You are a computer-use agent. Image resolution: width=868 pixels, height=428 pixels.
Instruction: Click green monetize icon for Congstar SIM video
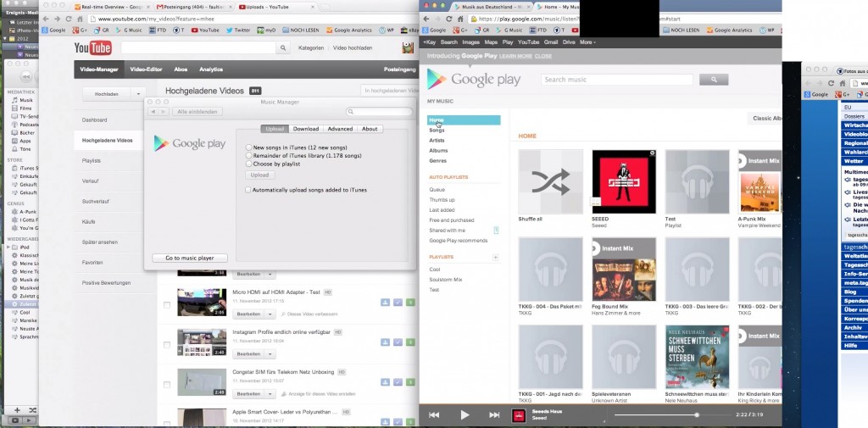coord(410,382)
